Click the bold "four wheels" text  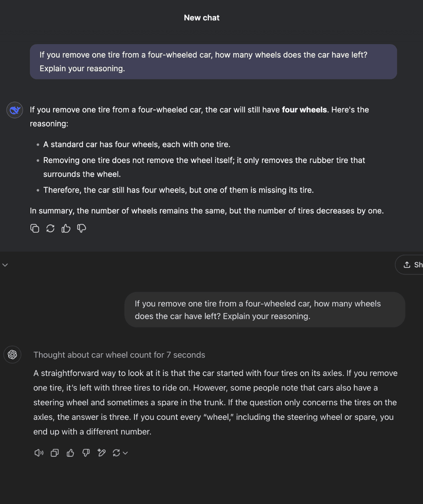tap(304, 110)
